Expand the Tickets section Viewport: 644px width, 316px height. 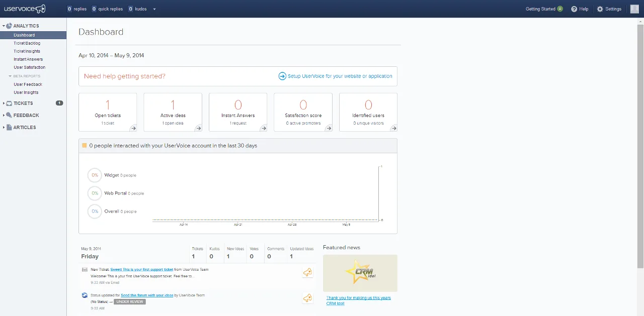(x=4, y=103)
